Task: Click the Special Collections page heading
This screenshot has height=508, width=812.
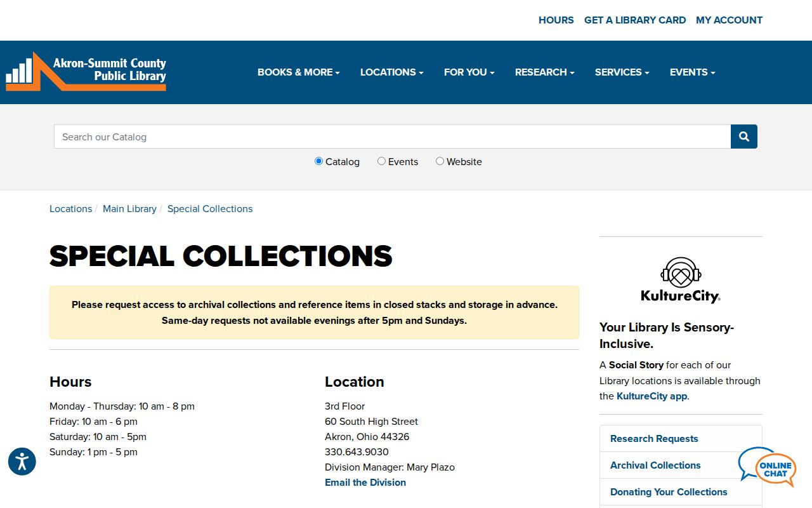Action: tap(221, 257)
